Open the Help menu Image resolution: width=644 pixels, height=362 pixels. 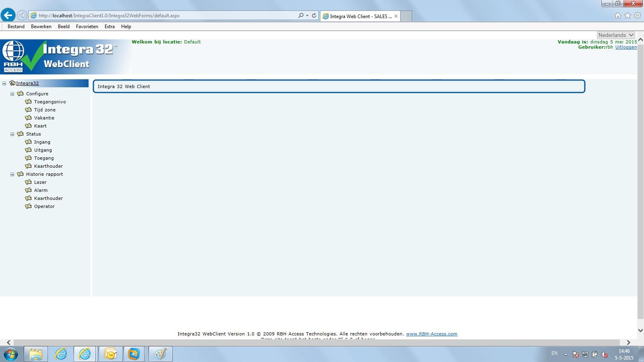tap(126, 27)
